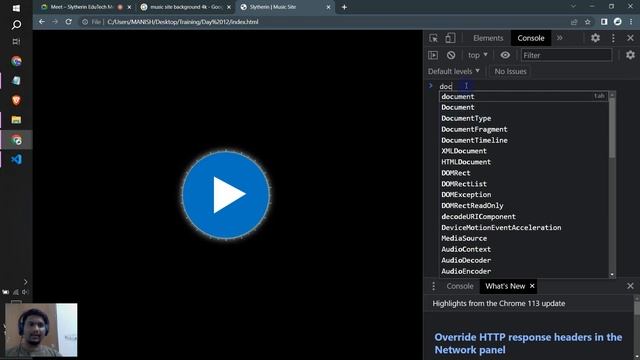Image resolution: width=640 pixels, height=360 pixels.
Task: Open a new browser tab
Action: coord(344,7)
